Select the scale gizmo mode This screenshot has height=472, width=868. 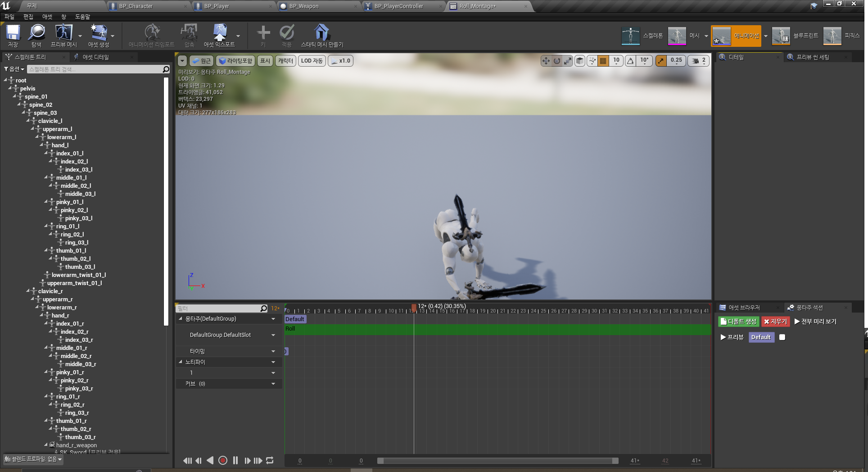click(568, 61)
